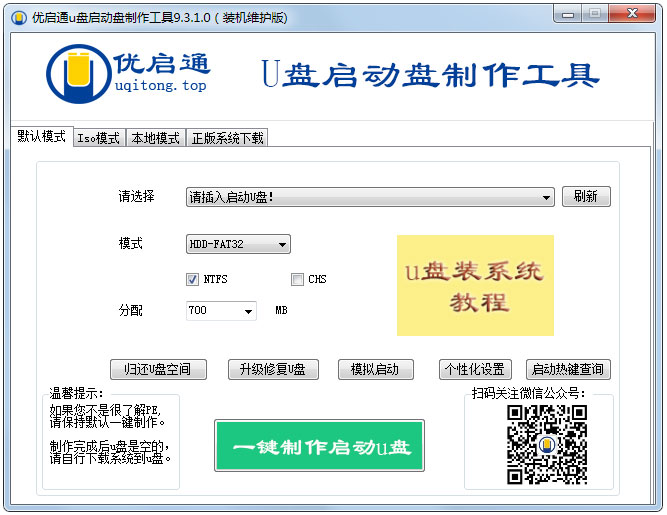
Task: Click the 扫码关注微信公众号 label
Action: click(529, 393)
